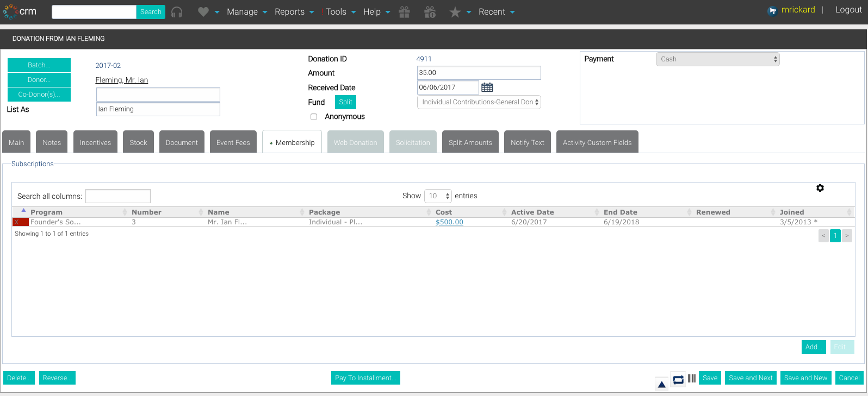Open the heart favorites icon
Image resolution: width=868 pixels, height=396 pixels.
click(203, 12)
